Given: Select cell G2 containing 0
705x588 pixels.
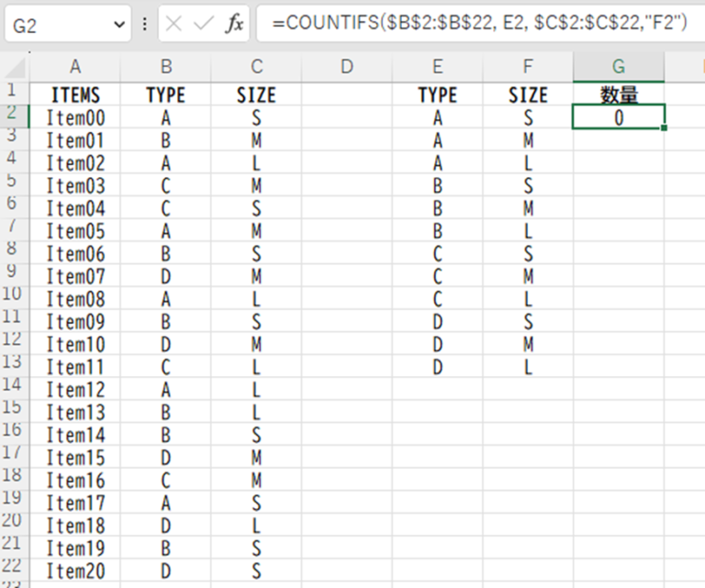Looking at the screenshot, I should (619, 117).
